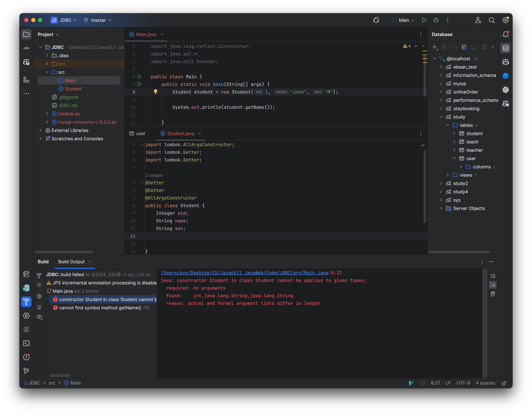Open the Git tool window in the left sidebar
Image resolution: width=532 pixels, height=414 pixels.
(26, 371)
